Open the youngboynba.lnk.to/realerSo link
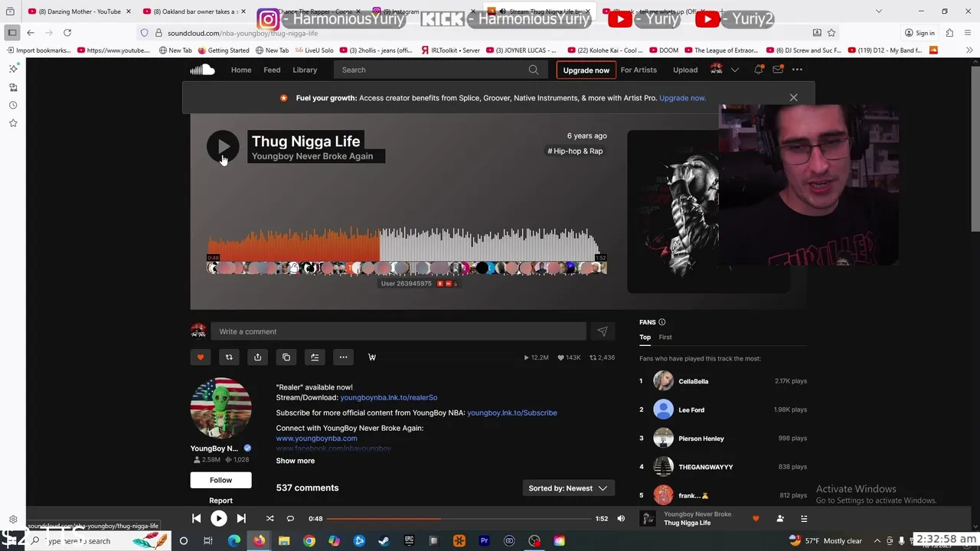 pyautogui.click(x=389, y=397)
